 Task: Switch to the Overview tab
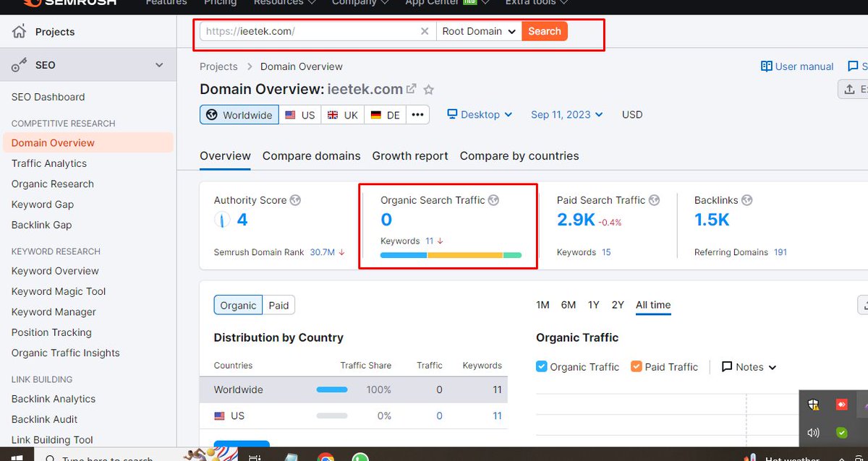225,156
